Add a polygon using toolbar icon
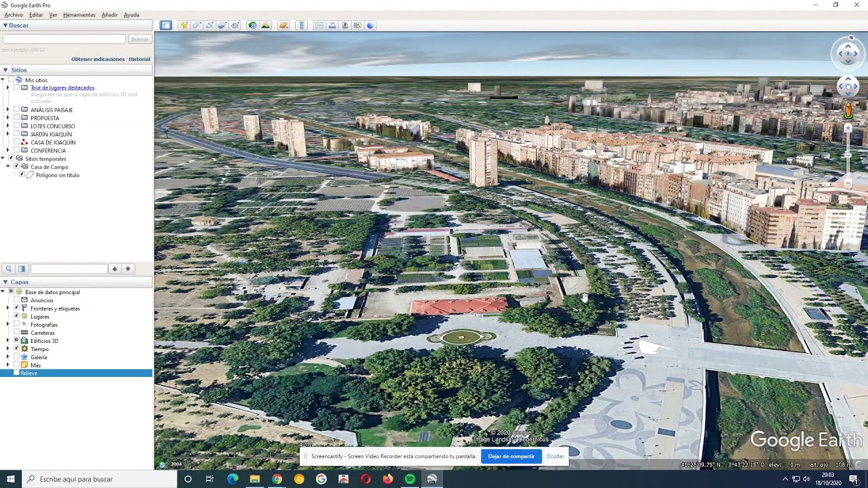This screenshot has width=868, height=488. [197, 25]
